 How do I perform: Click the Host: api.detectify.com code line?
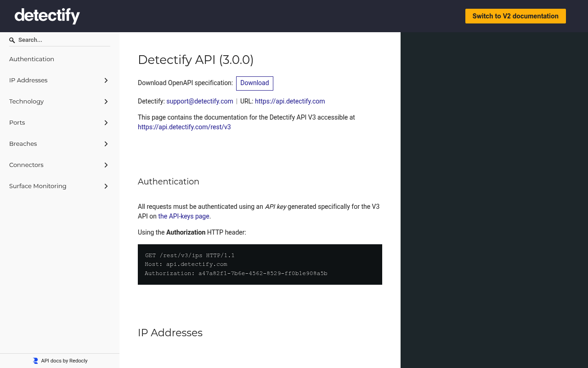[x=186, y=264]
